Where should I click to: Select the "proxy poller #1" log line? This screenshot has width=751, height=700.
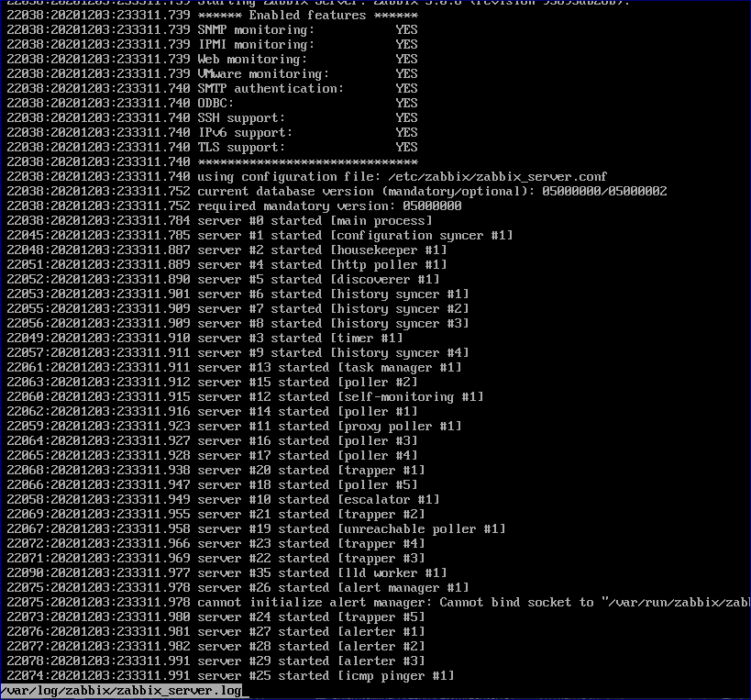click(x=234, y=426)
